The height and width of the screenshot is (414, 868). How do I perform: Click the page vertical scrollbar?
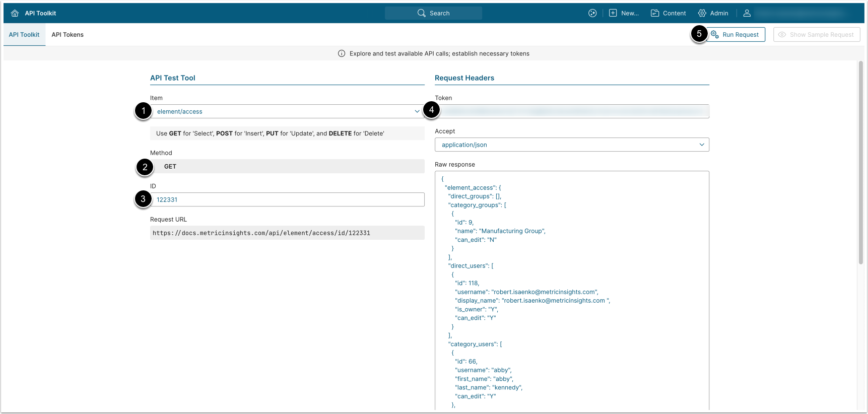(x=861, y=161)
